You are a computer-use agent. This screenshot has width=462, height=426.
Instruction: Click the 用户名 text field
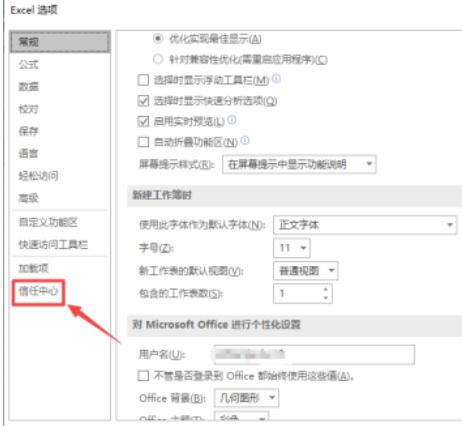(x=314, y=355)
